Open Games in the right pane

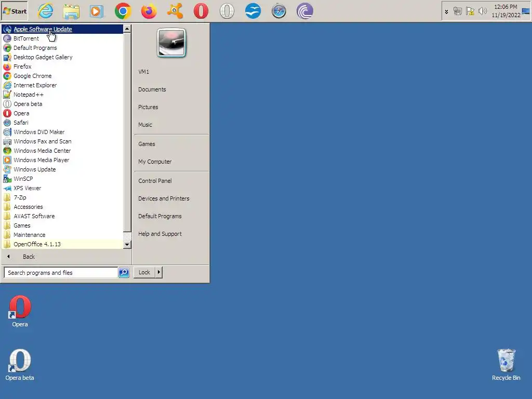click(171, 144)
